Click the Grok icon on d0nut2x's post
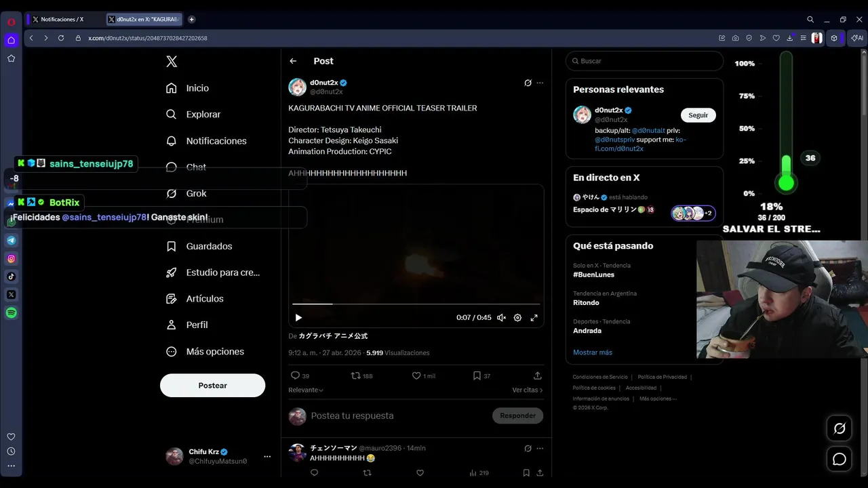 click(528, 83)
